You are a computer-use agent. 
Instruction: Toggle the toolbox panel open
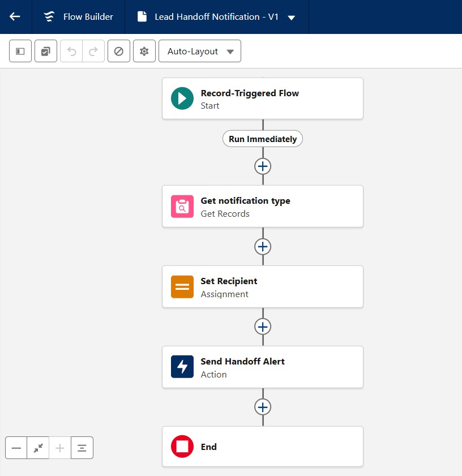[x=20, y=51]
